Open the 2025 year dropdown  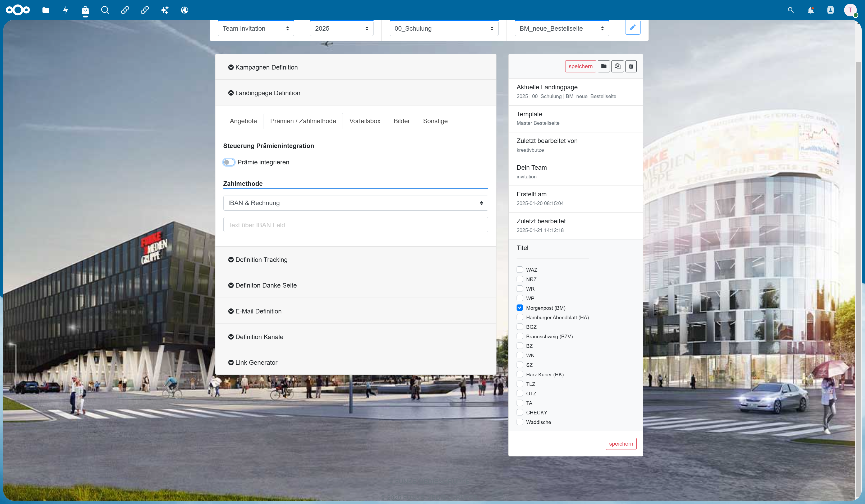coord(342,29)
